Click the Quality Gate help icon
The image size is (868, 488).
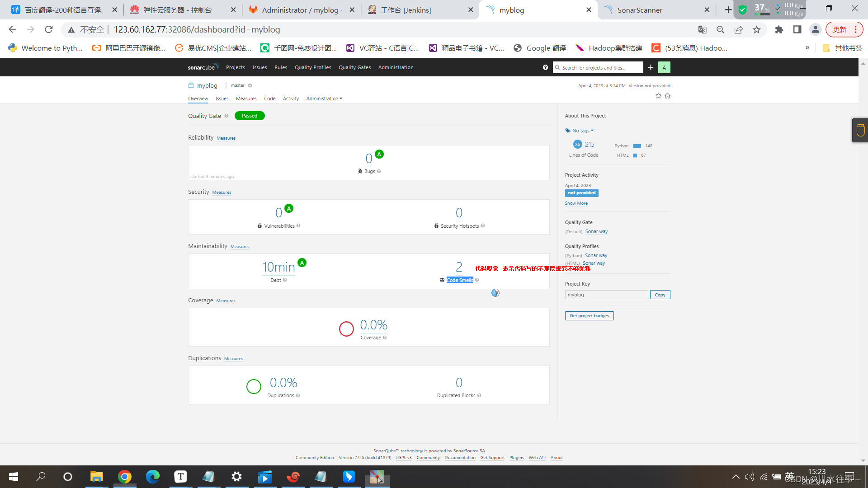click(226, 116)
